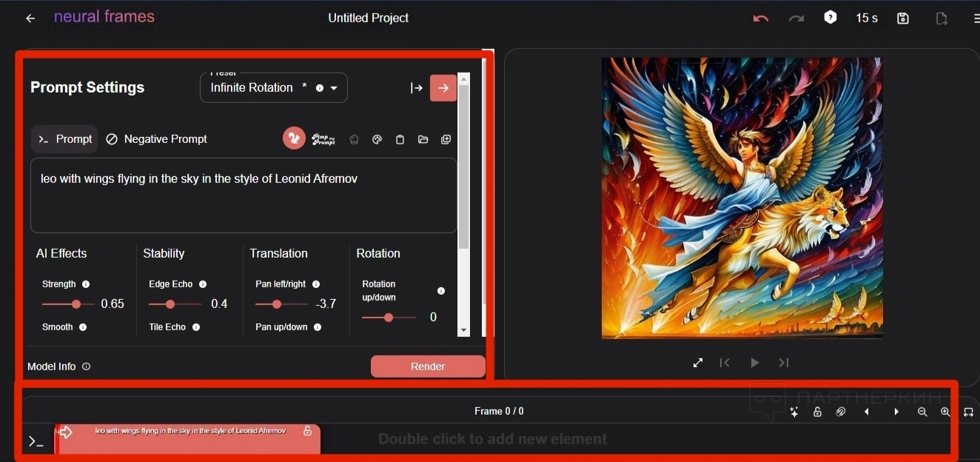The image size is (980, 462).
Task: Toggle the timeline magnet snapping
Action: (841, 412)
